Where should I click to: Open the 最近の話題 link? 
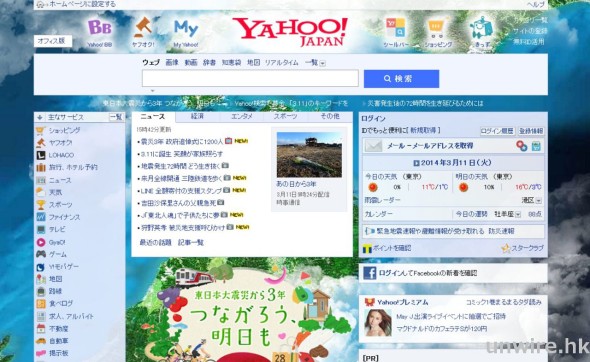(155, 243)
